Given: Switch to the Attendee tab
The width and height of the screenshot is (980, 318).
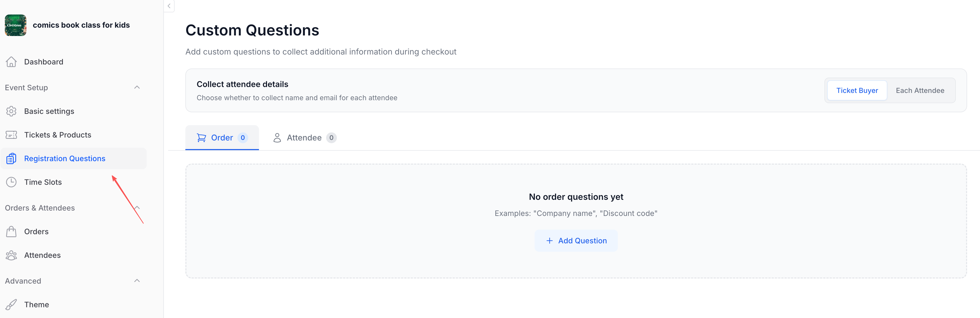Looking at the screenshot, I should (304, 137).
